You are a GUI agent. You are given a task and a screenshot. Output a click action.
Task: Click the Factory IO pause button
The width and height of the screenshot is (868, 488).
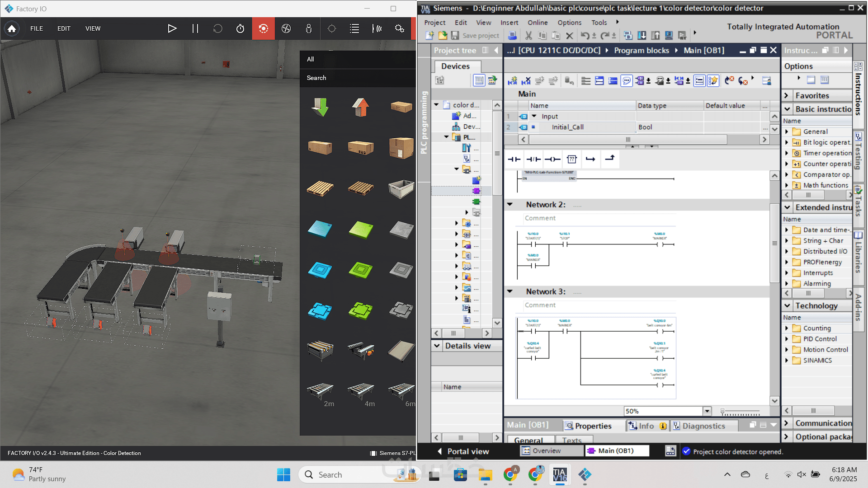(x=195, y=28)
